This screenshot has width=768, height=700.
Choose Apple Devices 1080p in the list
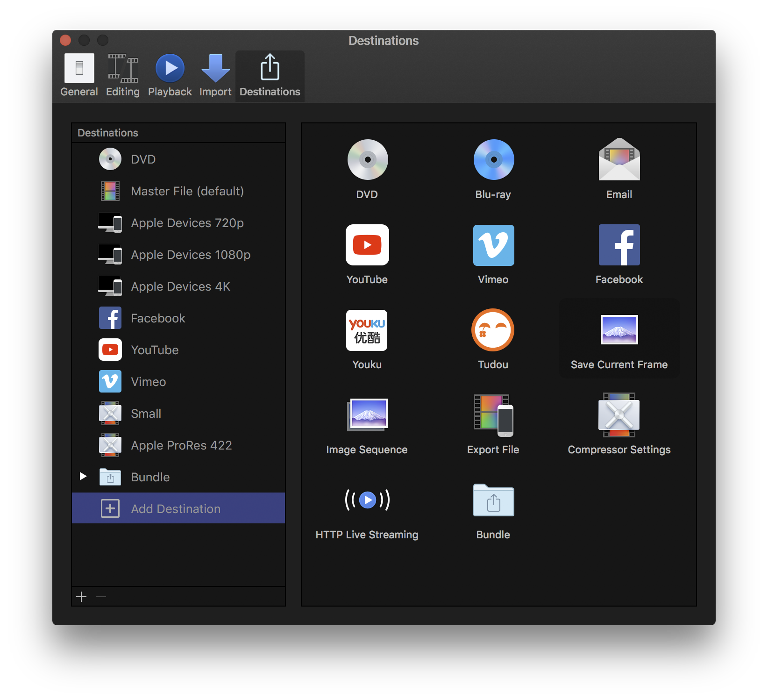(x=178, y=255)
